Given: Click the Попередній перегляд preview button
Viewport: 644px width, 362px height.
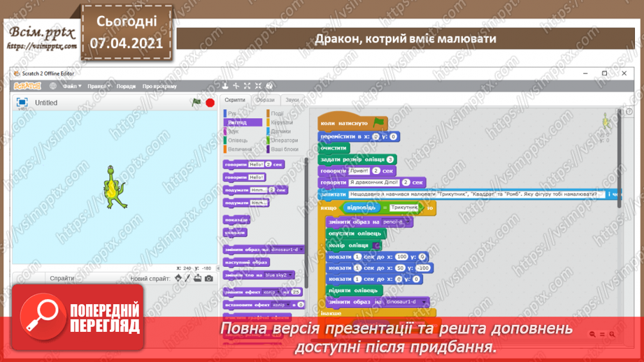Looking at the screenshot, I should [78, 318].
